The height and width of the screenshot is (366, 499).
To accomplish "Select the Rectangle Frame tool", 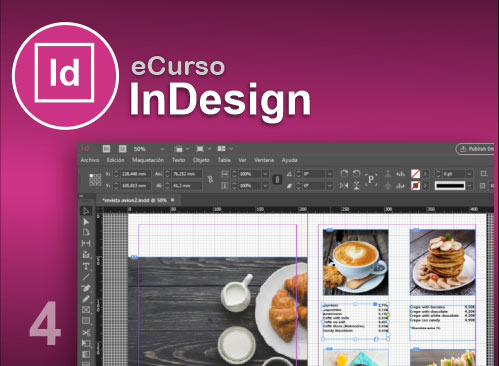I will tap(86, 310).
